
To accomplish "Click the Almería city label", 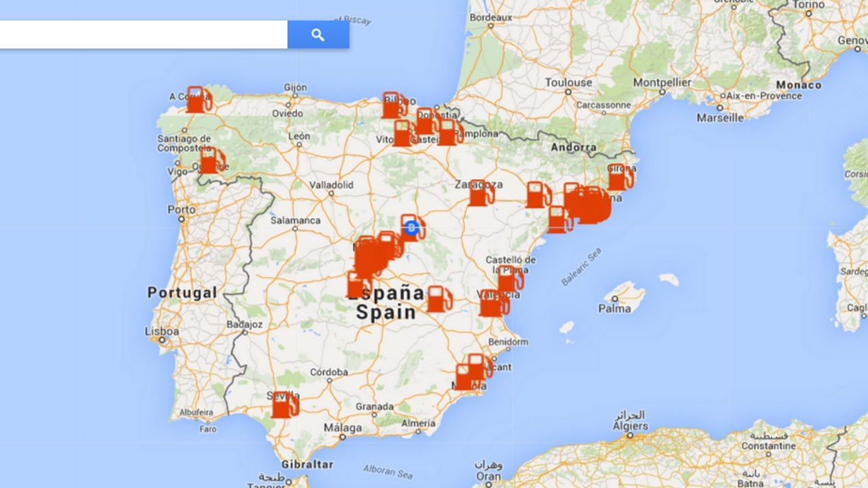I will [x=418, y=424].
